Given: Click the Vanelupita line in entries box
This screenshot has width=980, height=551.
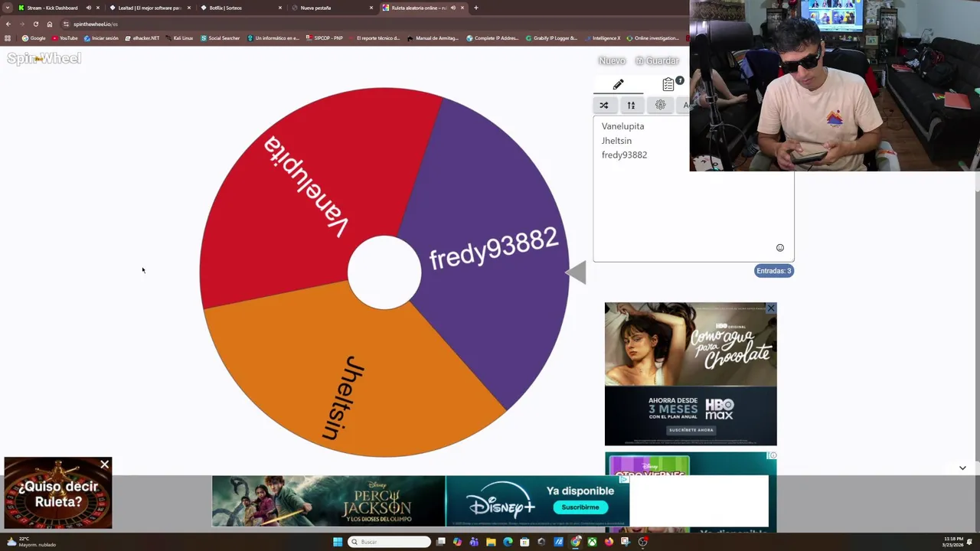Looking at the screenshot, I should click(x=622, y=126).
